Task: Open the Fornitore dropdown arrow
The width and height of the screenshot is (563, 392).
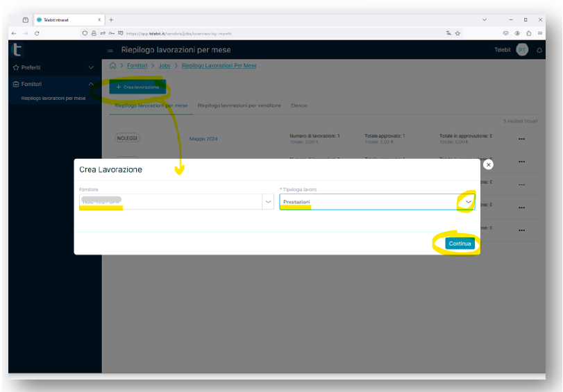Action: coord(267,202)
